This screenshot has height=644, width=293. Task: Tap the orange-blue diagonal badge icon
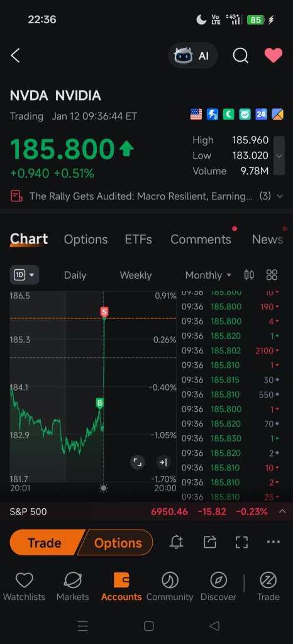(277, 114)
